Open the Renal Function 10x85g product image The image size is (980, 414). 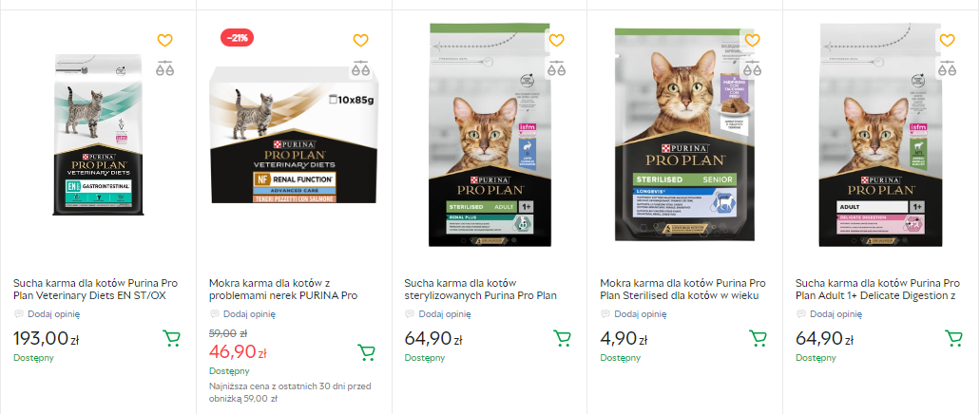[292, 138]
